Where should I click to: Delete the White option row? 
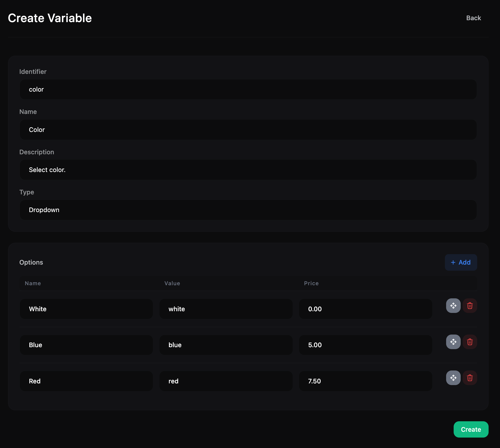[469, 305]
